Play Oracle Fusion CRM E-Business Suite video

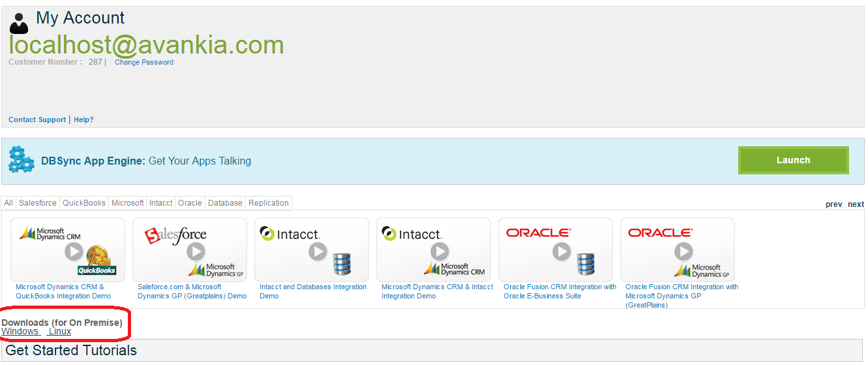(561, 251)
